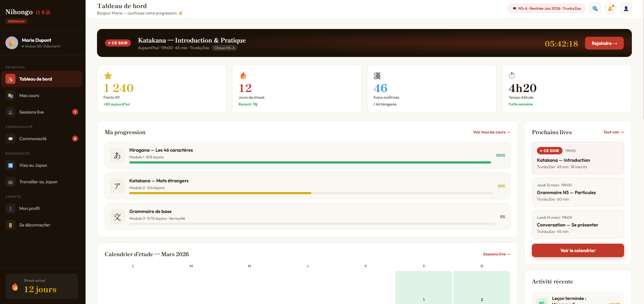644x304 pixels.
Task: Open the Communauté section
Action: pyautogui.click(x=42, y=139)
